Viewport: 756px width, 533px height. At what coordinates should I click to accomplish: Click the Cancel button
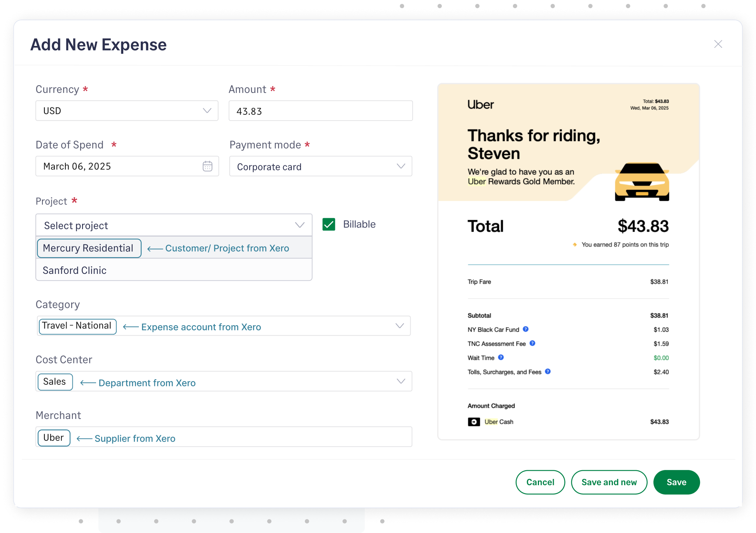[x=540, y=482]
